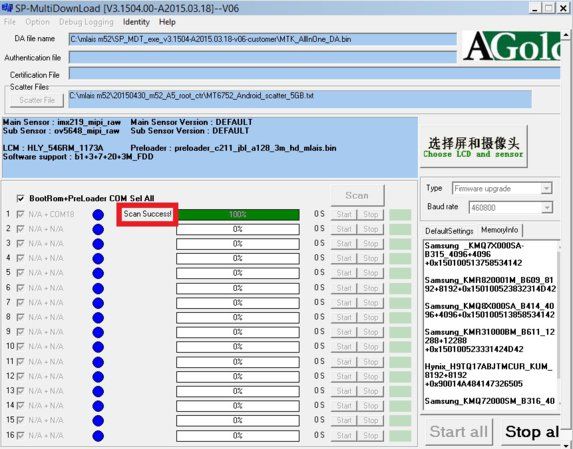
Task: Click the blue status dot in row 7
Action: click(98, 303)
